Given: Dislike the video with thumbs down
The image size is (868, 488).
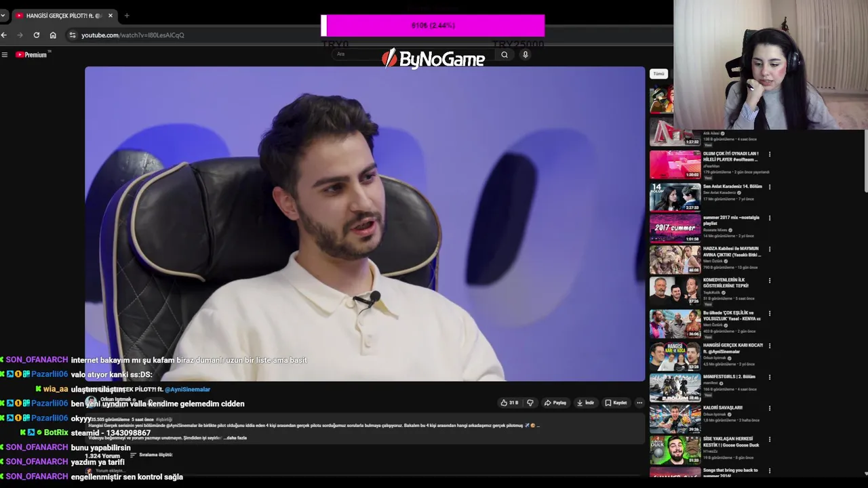Looking at the screenshot, I should point(530,403).
